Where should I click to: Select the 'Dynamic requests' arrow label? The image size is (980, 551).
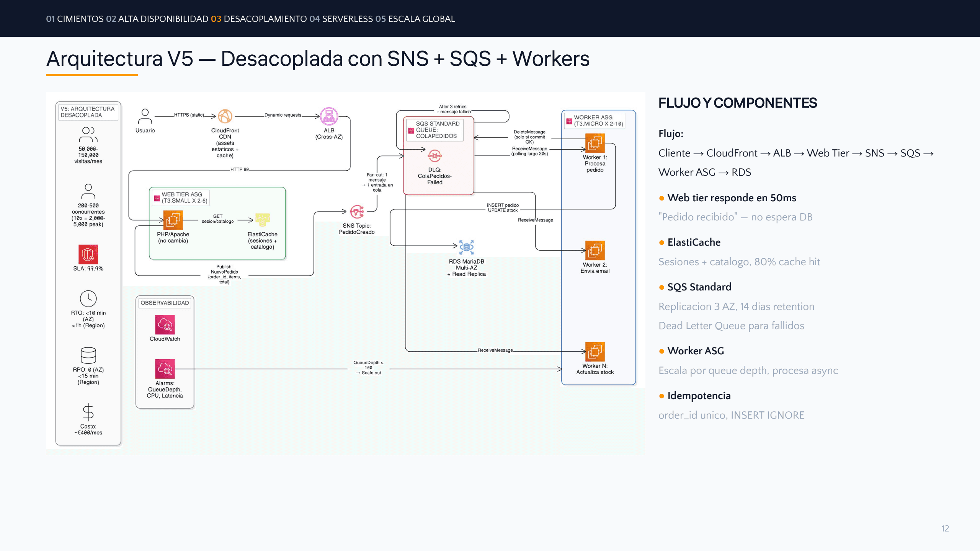click(x=283, y=115)
